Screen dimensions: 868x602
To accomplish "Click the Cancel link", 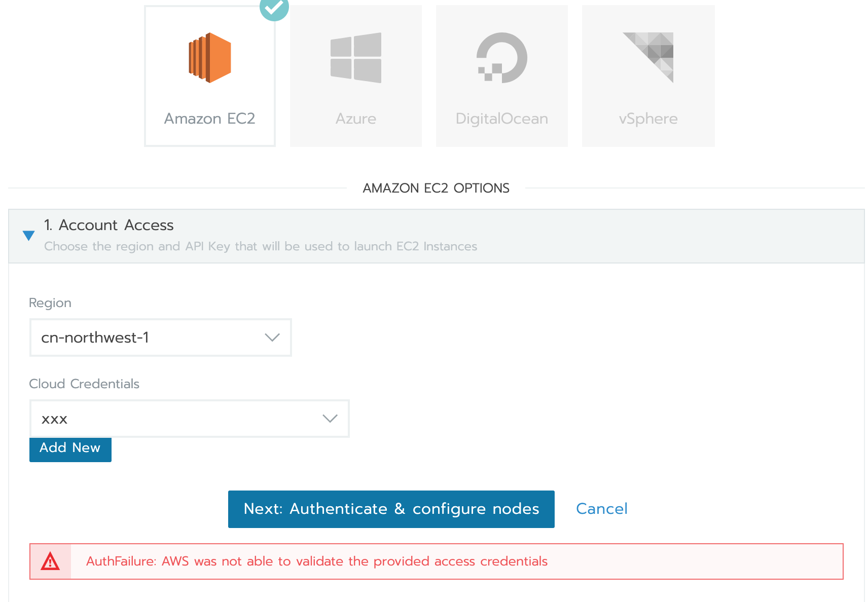I will (x=601, y=509).
